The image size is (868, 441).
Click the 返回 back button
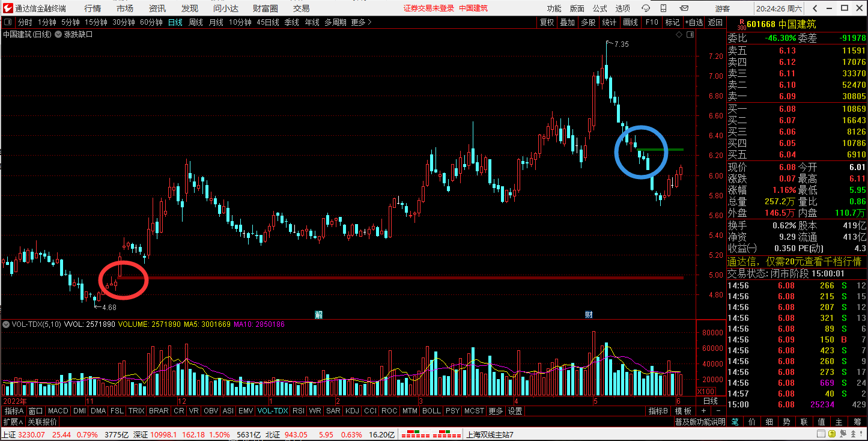point(715,22)
